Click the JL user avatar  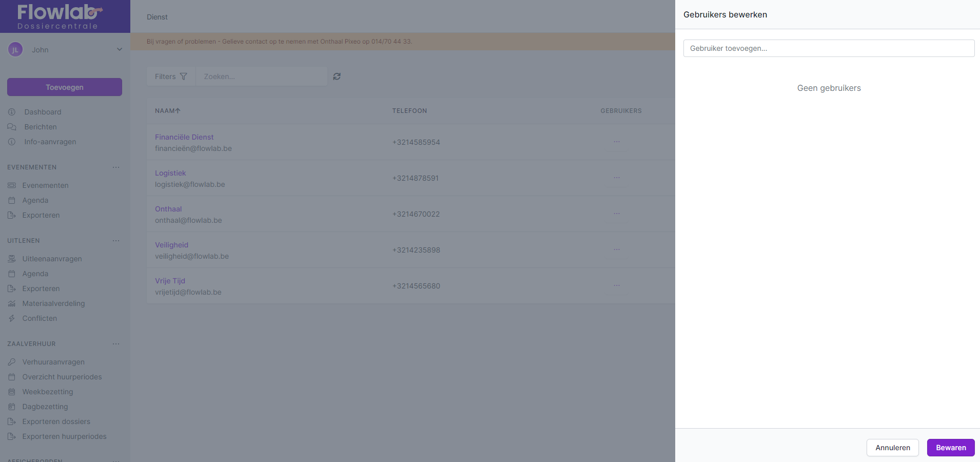15,50
